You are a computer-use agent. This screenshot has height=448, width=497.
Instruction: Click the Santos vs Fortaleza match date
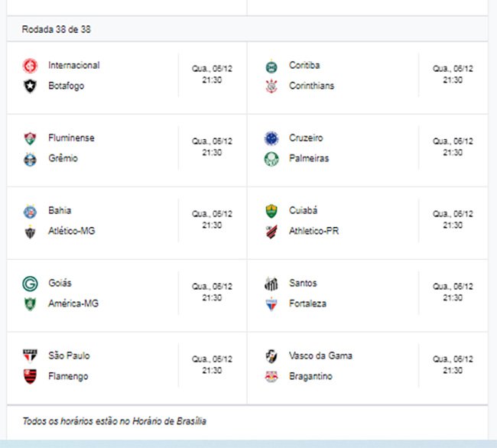coord(453,287)
